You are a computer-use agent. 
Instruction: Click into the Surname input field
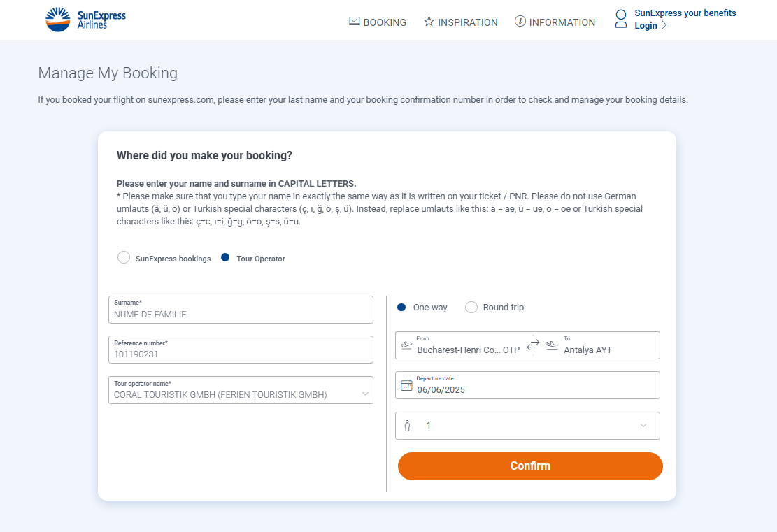tap(241, 310)
